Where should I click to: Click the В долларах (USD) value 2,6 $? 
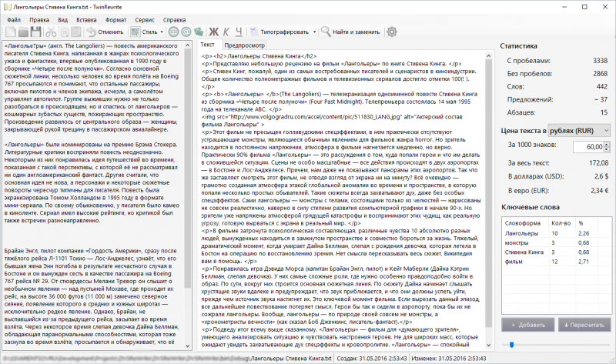601,177
